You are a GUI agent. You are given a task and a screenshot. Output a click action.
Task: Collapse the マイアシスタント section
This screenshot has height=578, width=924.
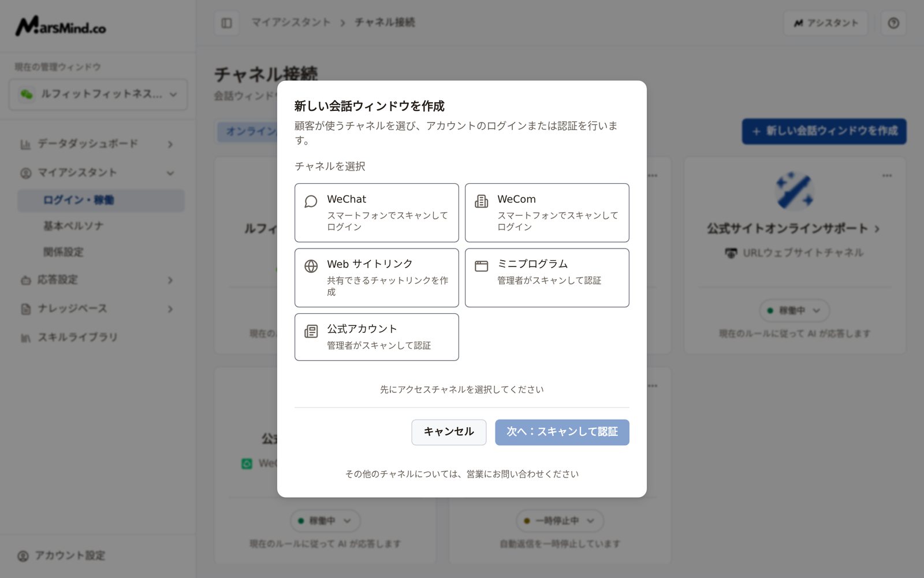[x=97, y=172]
